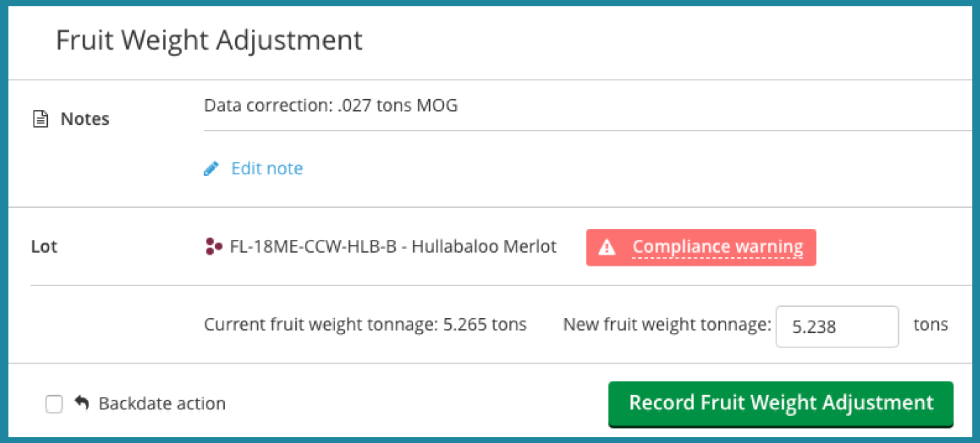The image size is (980, 443).
Task: Click the New fruit weight tonnage label
Action: tap(667, 325)
